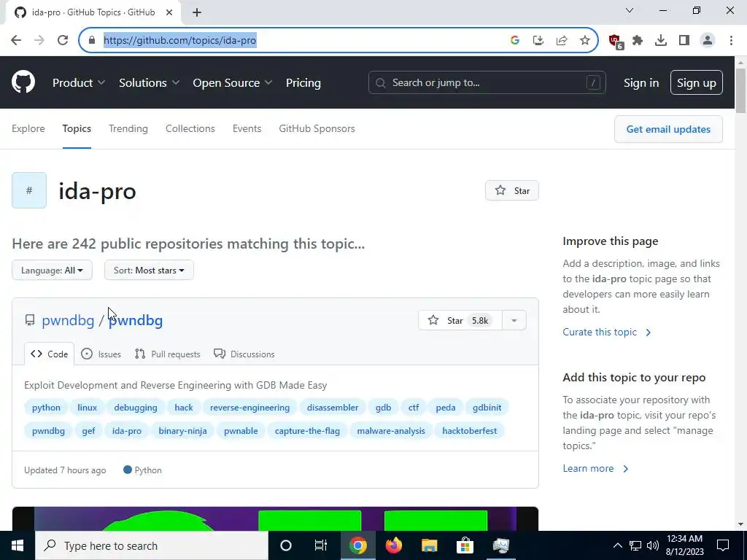Viewport: 747px width, 560px height.
Task: Open Chrome downloads icon
Action: 661,41
